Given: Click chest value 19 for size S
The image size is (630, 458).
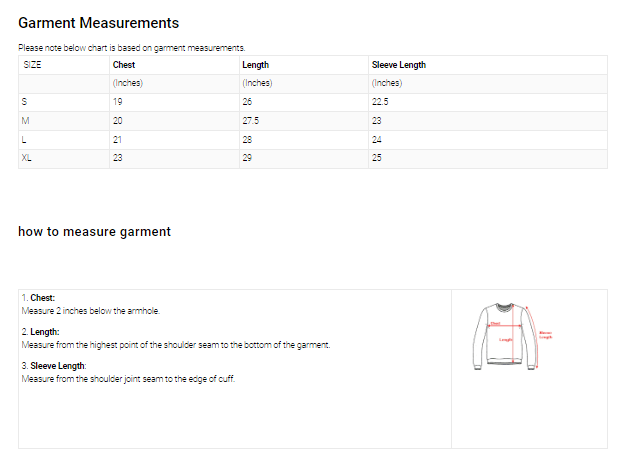Looking at the screenshot, I should pos(118,102).
